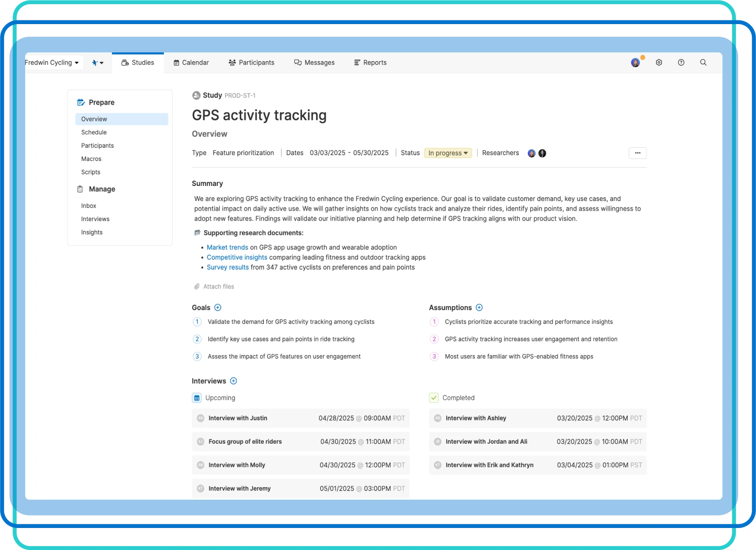Click the user profile avatar

pos(635,63)
